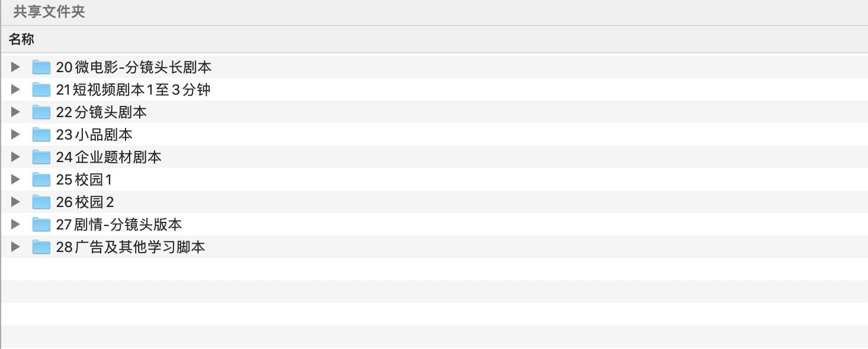Expand the 20微电影-分镜头长剧本 disclosure triangle
The height and width of the screenshot is (349, 868).
pyautogui.click(x=15, y=67)
